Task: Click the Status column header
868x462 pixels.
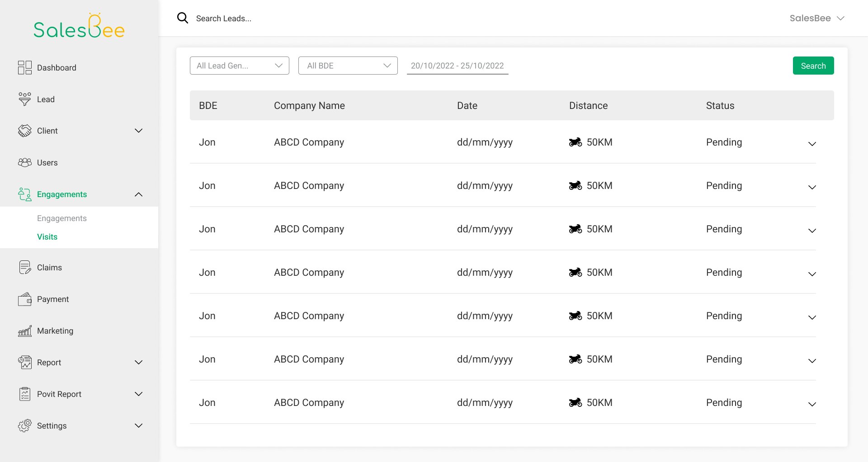Action: click(x=720, y=105)
